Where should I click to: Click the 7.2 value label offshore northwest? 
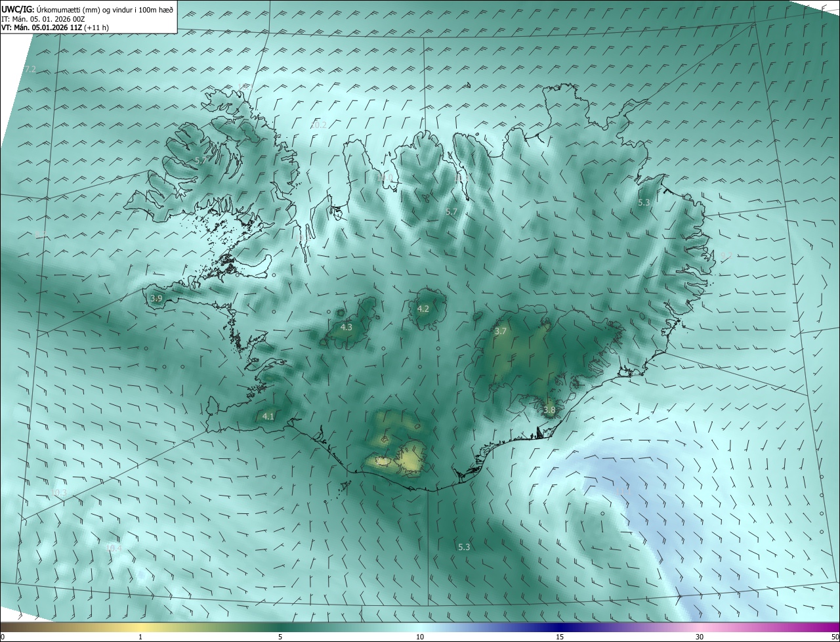pyautogui.click(x=30, y=70)
